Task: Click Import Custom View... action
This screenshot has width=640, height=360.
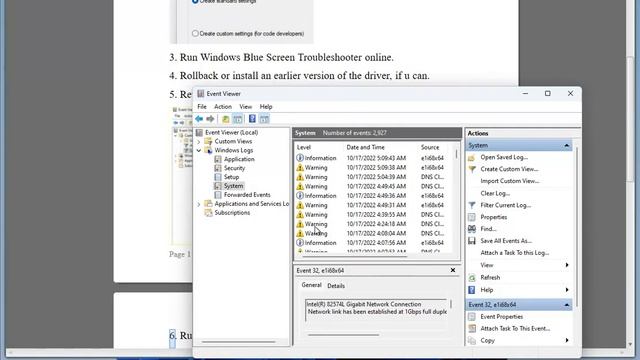Action: point(510,181)
